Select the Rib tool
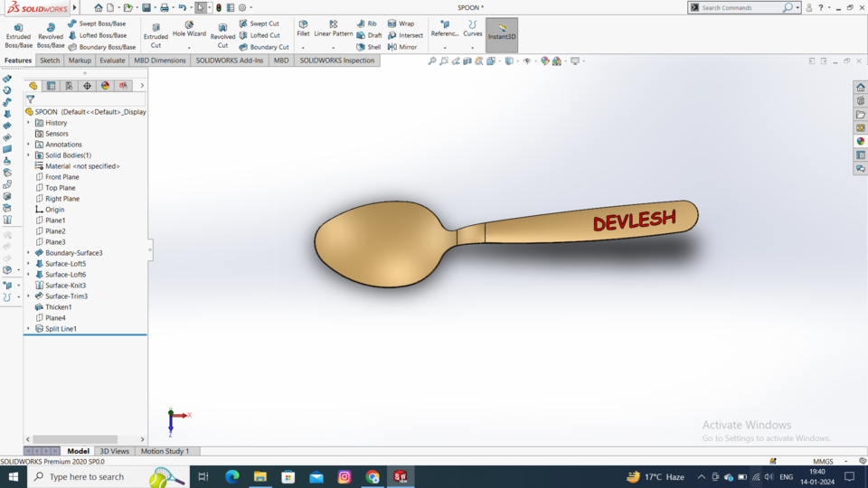868x488 pixels. (367, 23)
